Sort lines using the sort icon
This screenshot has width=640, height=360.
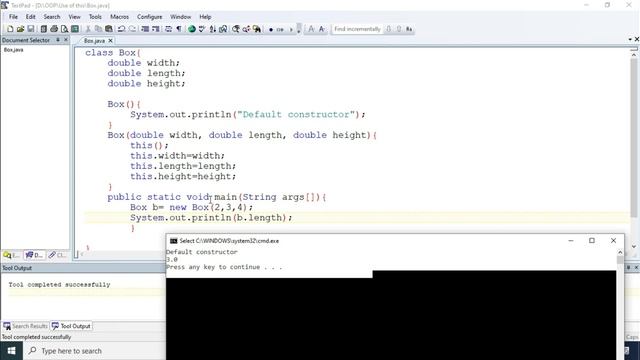point(213,29)
